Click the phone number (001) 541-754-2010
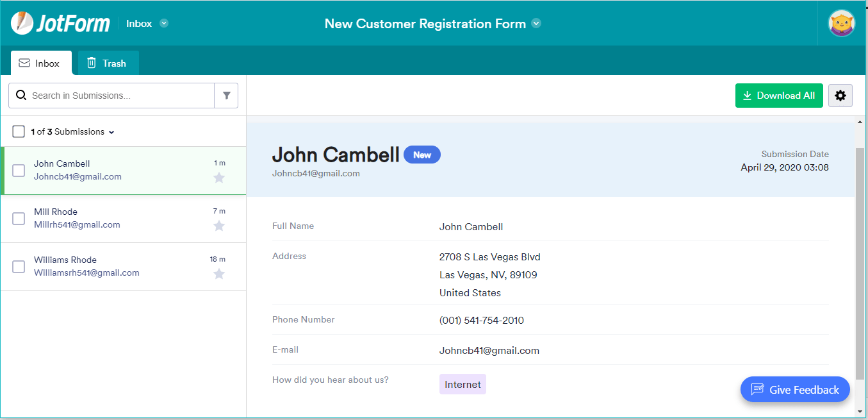The image size is (868, 420). pos(482,320)
